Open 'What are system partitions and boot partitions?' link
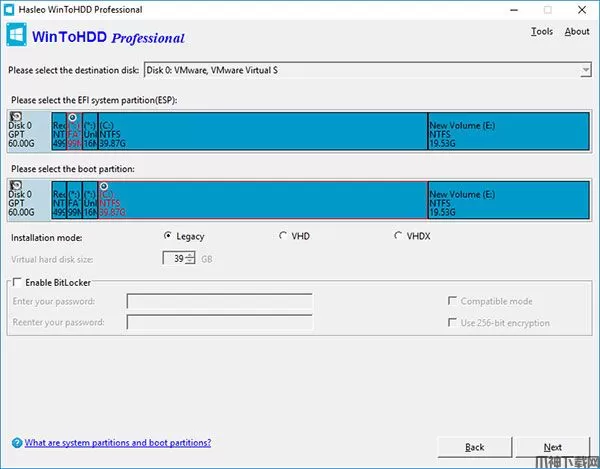This screenshot has width=600, height=469. tap(118, 443)
